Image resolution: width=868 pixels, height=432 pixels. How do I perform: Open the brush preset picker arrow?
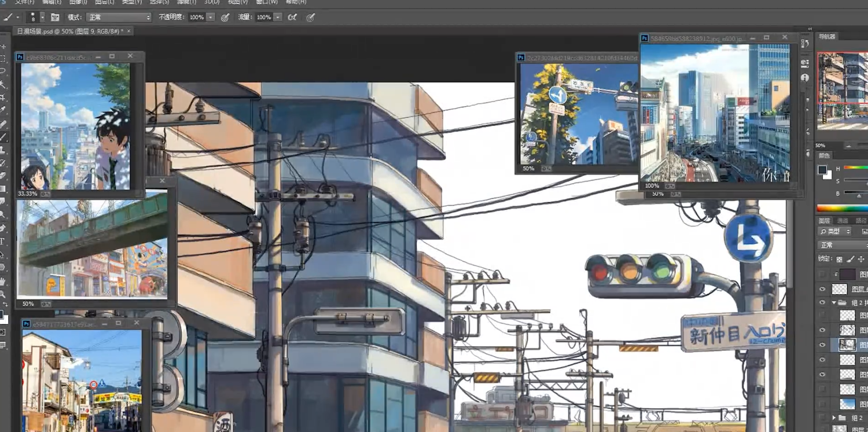(x=43, y=17)
